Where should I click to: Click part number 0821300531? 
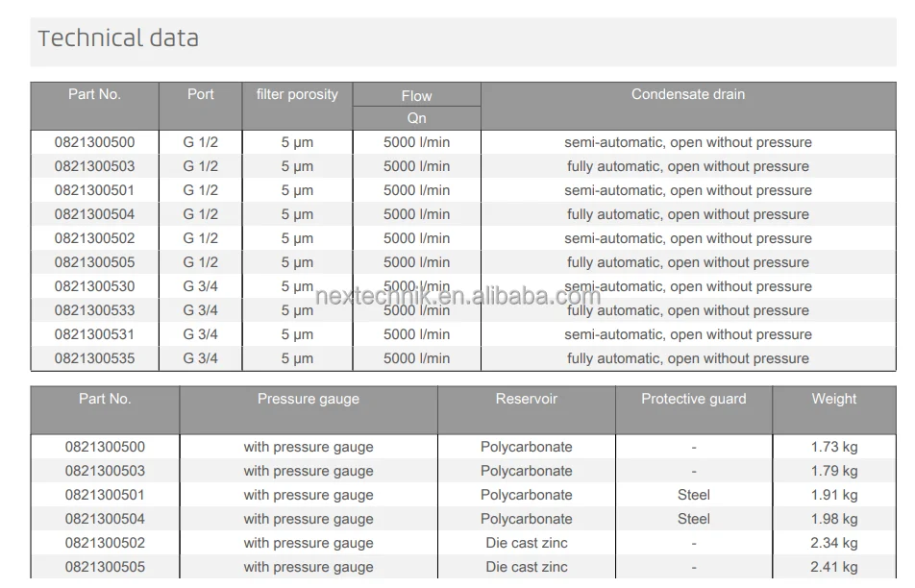94,334
